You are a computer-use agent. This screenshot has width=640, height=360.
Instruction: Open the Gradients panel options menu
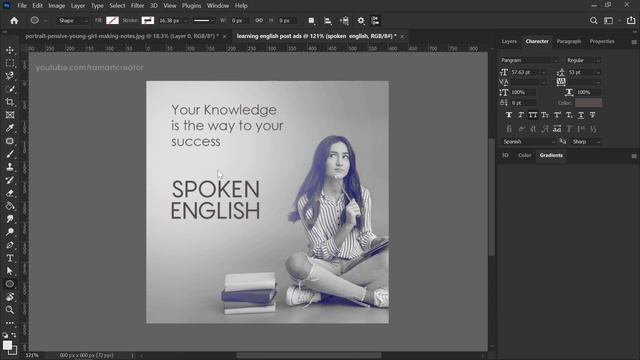coord(634,156)
